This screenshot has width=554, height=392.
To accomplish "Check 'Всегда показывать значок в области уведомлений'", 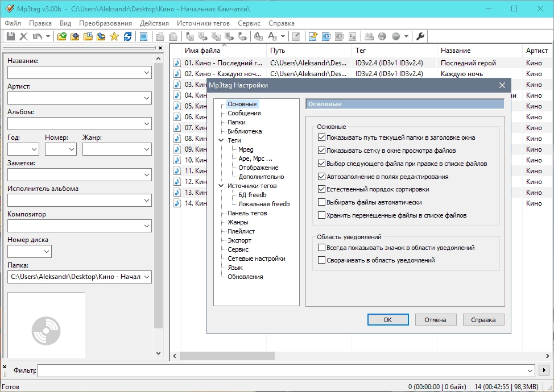I will [x=321, y=248].
